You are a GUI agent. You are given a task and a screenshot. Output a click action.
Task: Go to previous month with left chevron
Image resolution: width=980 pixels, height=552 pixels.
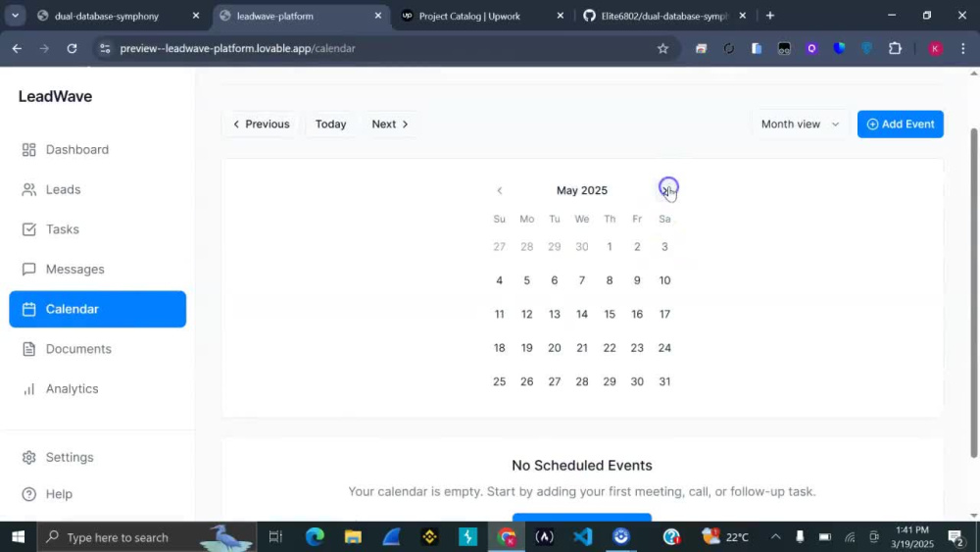[x=500, y=190]
